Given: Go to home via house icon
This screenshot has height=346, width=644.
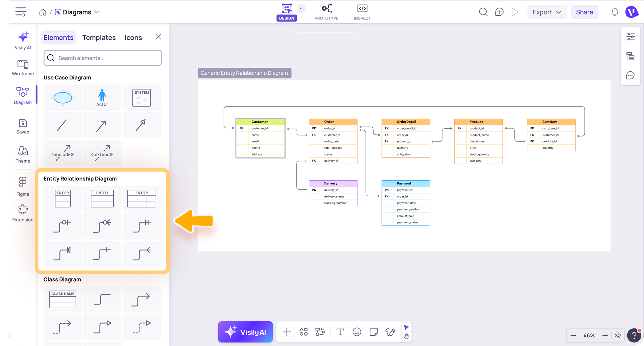Looking at the screenshot, I should (43, 12).
